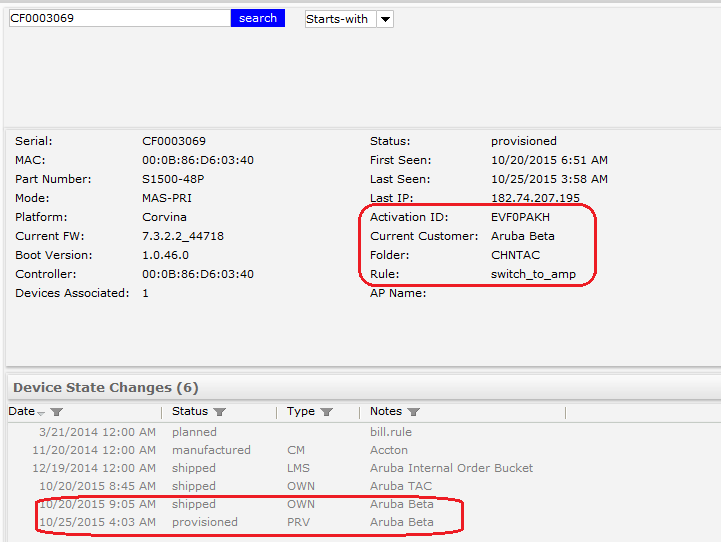Select Aruba Internal Order Bucket note
Screen dimensions: 721x542
(x=452, y=468)
